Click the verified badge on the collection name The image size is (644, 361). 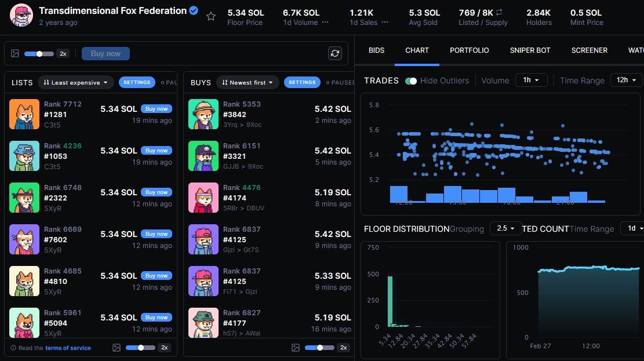tap(193, 10)
